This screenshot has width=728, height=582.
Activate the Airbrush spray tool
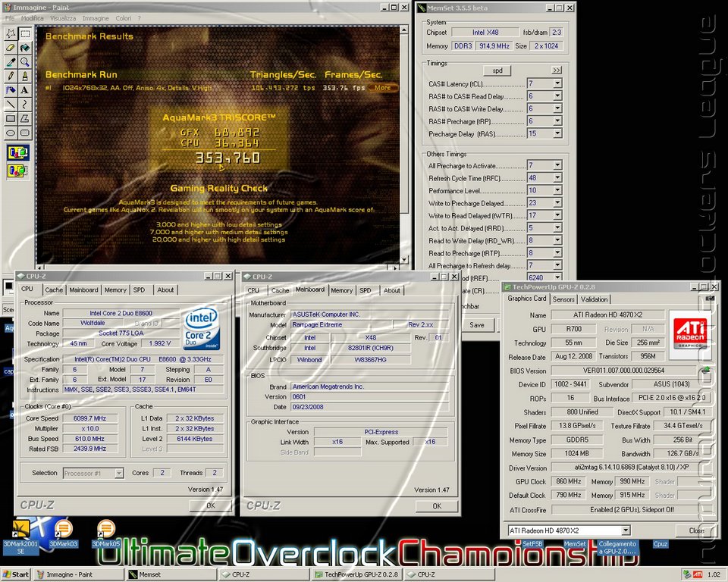pos(10,90)
